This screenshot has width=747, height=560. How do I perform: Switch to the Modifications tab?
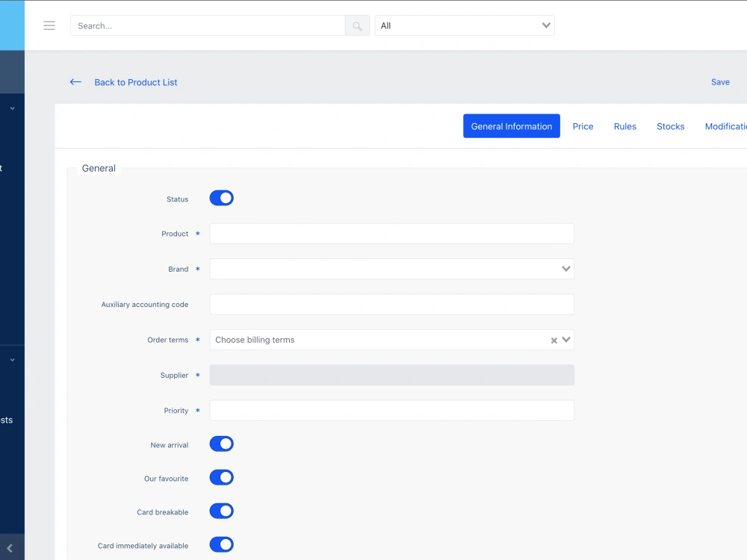(725, 126)
